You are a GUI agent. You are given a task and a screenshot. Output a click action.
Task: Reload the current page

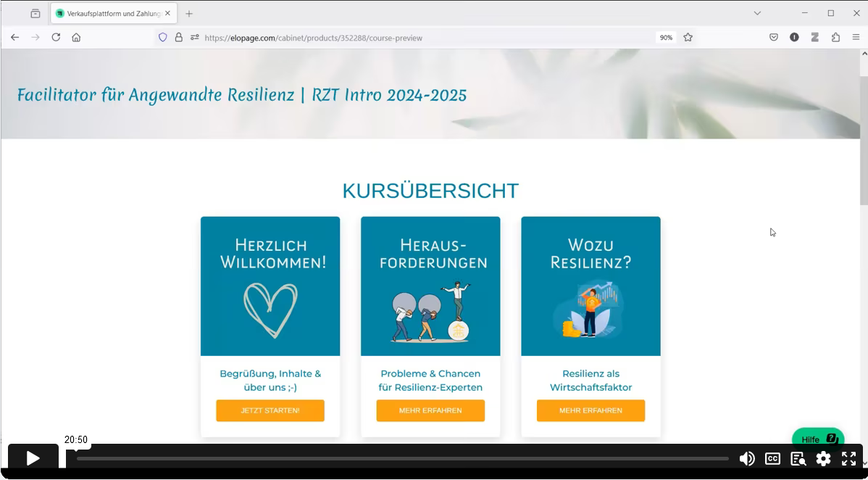click(56, 38)
